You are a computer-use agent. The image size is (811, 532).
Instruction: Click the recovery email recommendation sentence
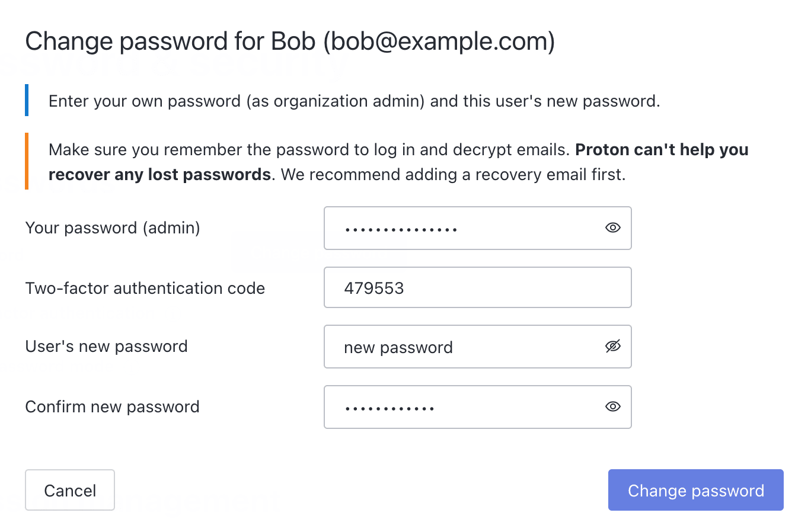[454, 175]
